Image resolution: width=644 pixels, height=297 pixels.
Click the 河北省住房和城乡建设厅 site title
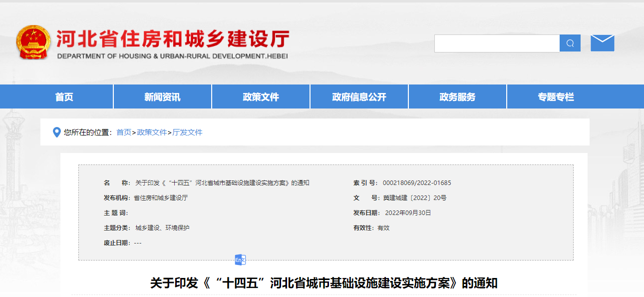172,39
